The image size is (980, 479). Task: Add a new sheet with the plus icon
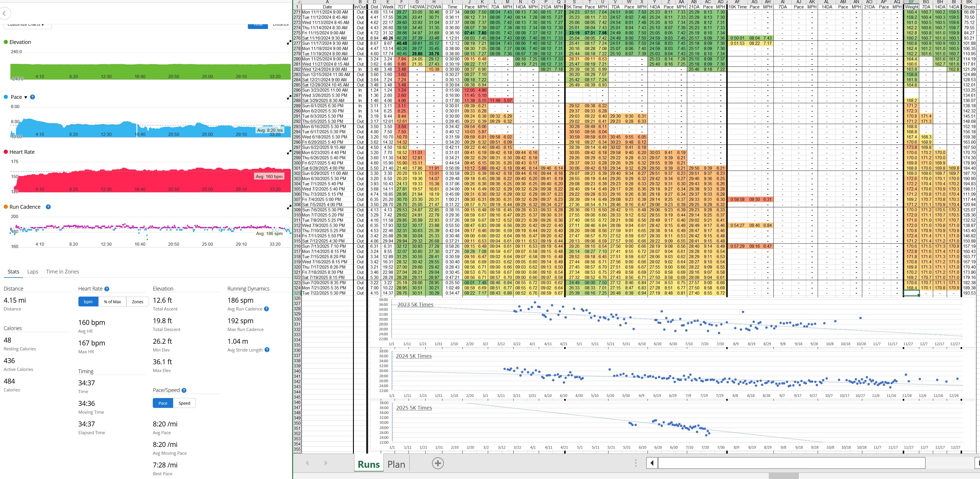tap(438, 463)
